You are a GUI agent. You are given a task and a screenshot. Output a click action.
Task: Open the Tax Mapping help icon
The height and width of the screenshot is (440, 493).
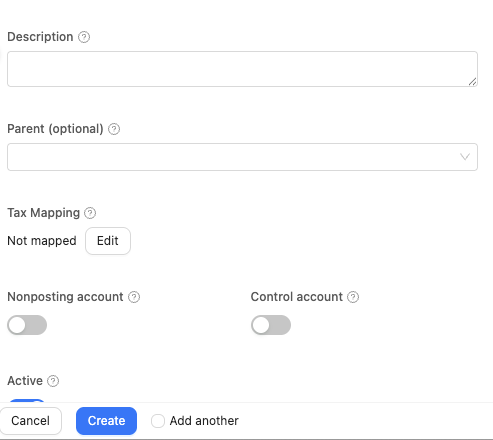tap(90, 213)
